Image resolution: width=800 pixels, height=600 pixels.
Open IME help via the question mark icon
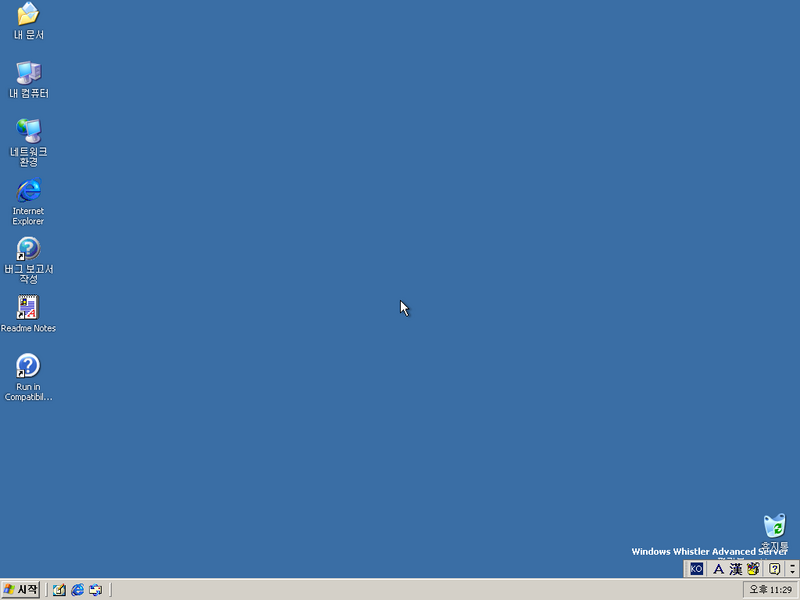[x=774, y=568]
